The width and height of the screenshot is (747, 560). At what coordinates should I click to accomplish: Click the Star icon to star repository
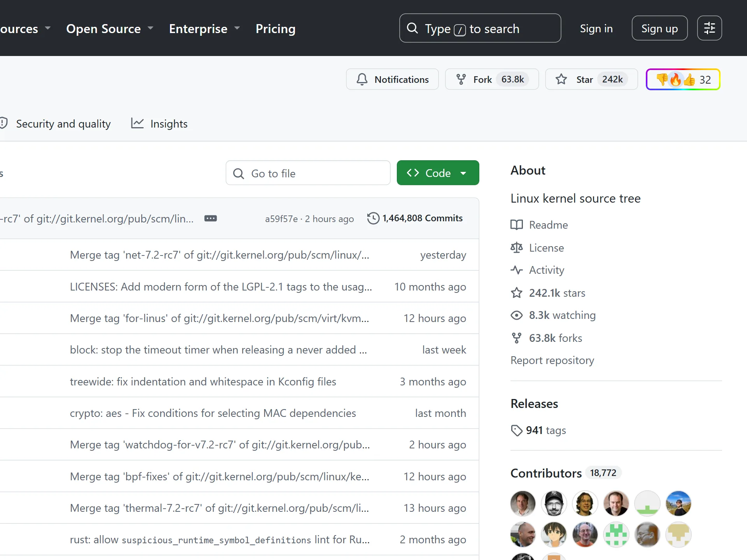tap(561, 79)
